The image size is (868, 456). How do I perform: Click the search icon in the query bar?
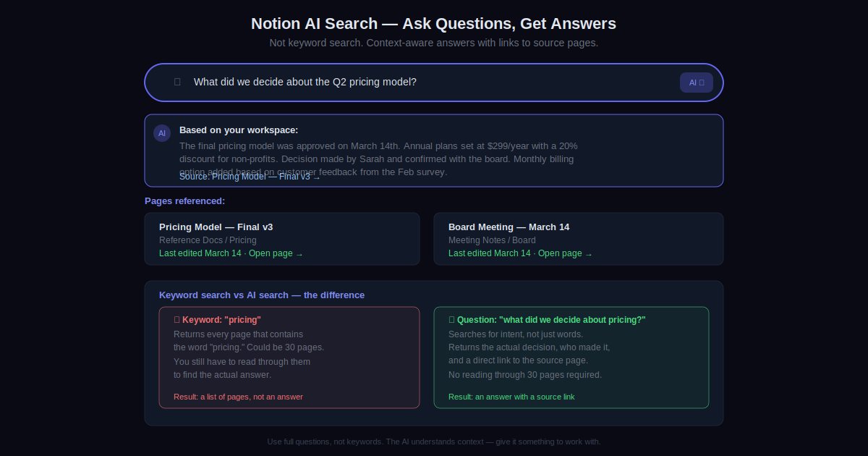[177, 82]
